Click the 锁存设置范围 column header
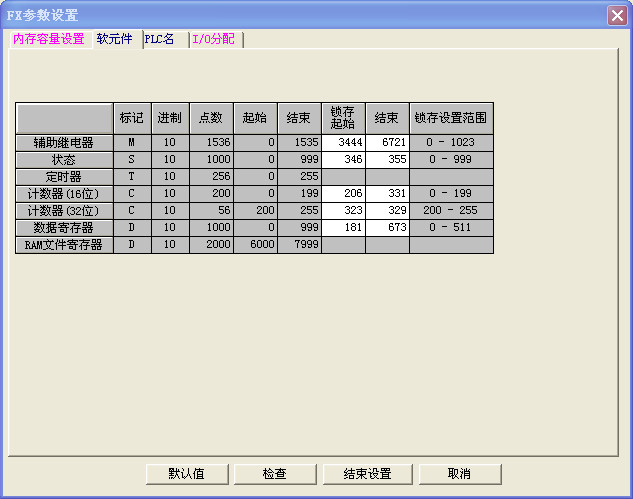The width and height of the screenshot is (633, 499). (x=451, y=118)
